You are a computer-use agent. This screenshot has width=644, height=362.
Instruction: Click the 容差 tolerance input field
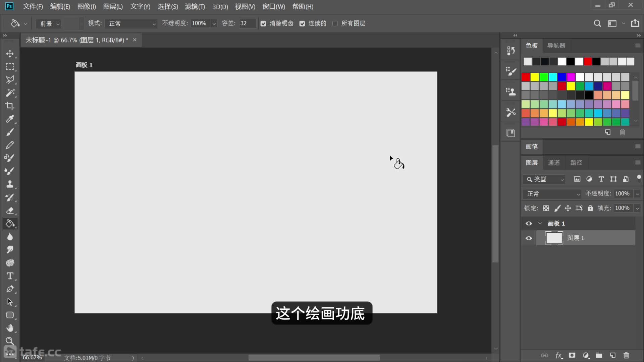pos(247,23)
